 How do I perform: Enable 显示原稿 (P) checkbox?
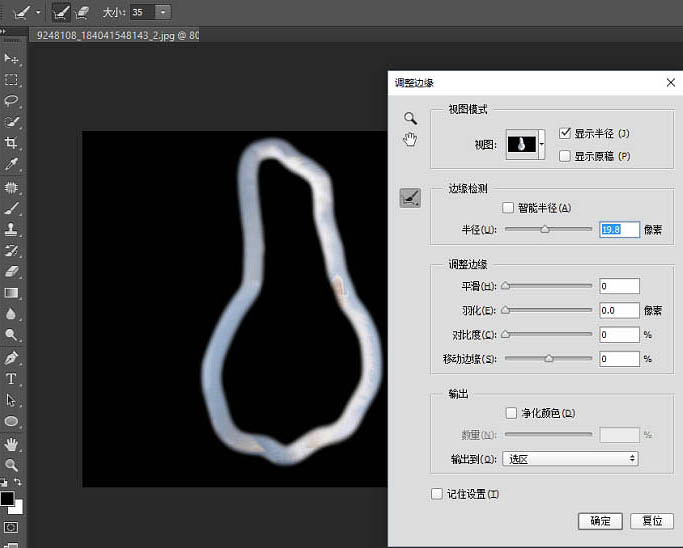tap(565, 156)
